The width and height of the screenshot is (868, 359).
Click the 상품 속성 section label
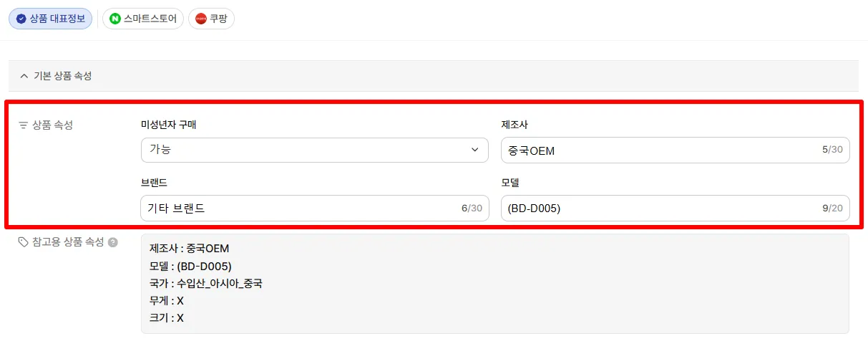click(52, 125)
